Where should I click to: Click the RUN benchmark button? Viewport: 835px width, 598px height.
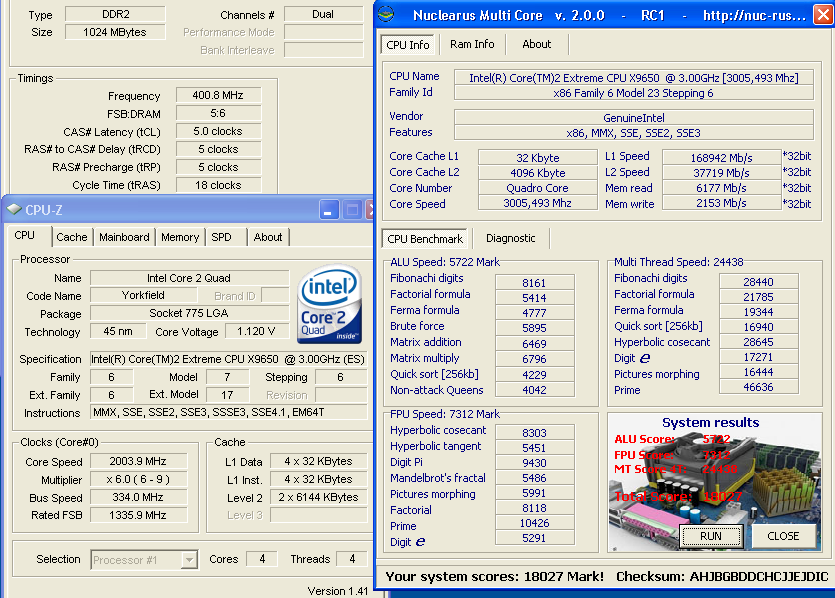[711, 536]
